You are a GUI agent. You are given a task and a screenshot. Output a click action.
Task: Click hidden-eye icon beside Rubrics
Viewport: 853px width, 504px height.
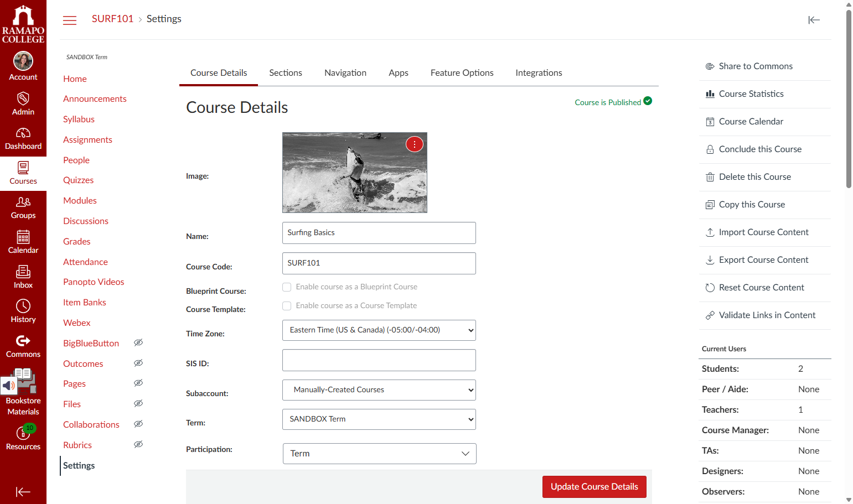point(138,444)
